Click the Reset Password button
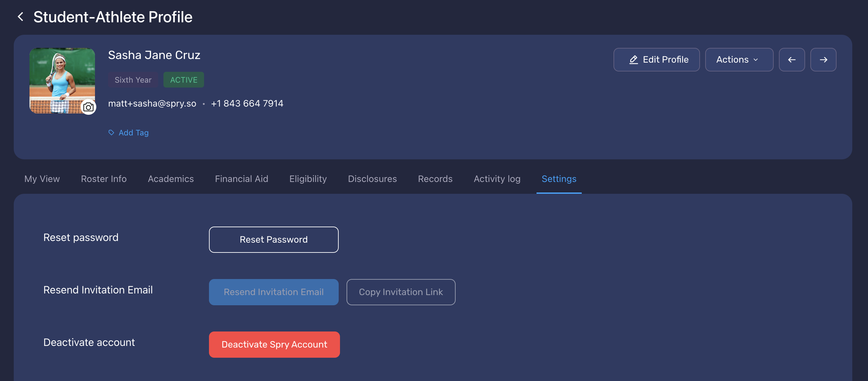 tap(274, 239)
